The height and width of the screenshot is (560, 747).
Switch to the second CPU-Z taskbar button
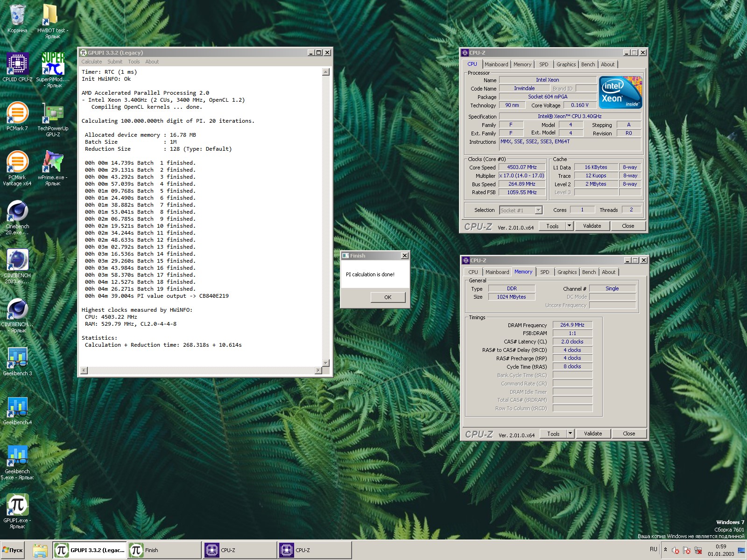[x=315, y=550]
